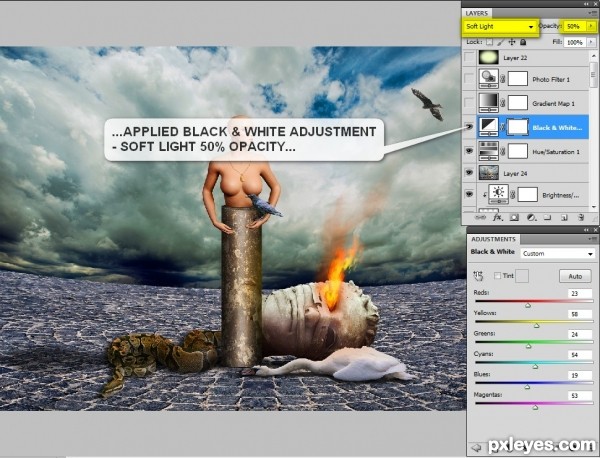Lock layer position

click(512, 42)
